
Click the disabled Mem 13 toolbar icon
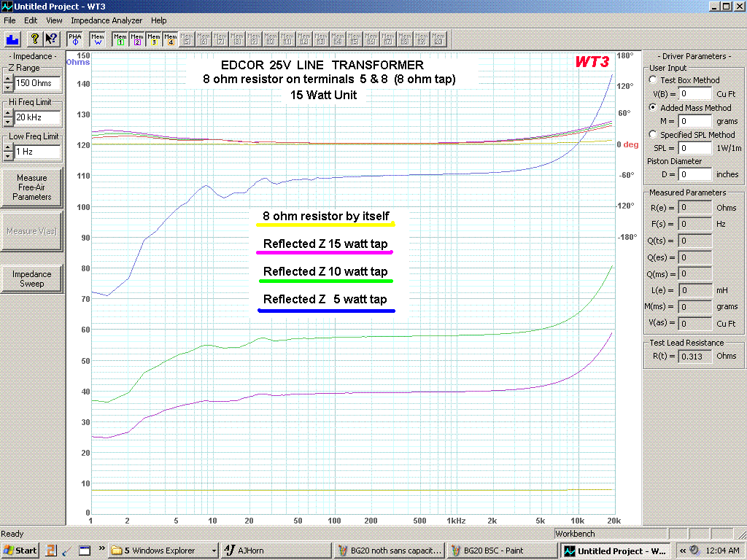(321, 39)
